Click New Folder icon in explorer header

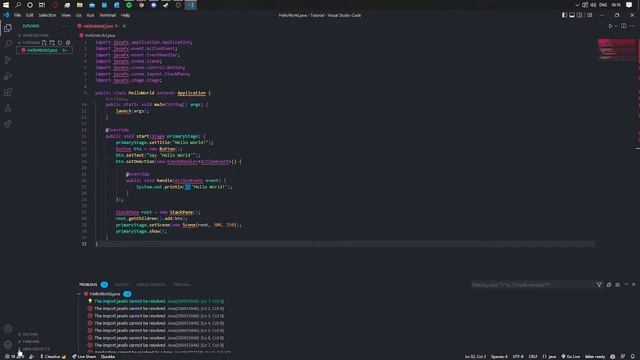click(x=52, y=42)
